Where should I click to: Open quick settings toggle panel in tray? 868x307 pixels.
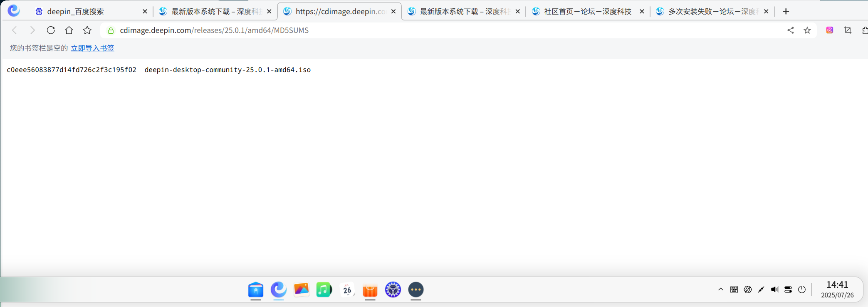pos(788,290)
